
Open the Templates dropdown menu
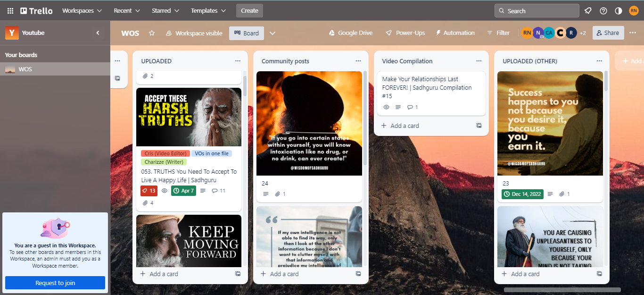(x=208, y=10)
